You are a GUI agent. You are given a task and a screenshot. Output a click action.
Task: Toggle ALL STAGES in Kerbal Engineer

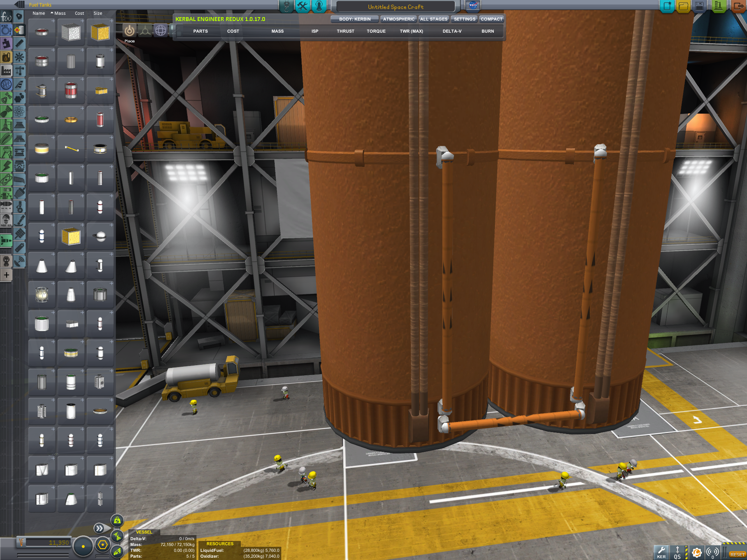pos(434,19)
